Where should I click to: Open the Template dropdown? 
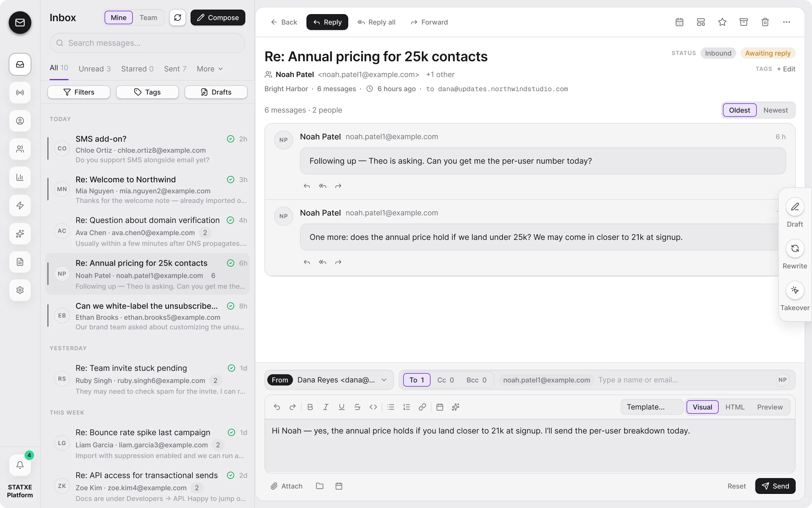click(651, 407)
